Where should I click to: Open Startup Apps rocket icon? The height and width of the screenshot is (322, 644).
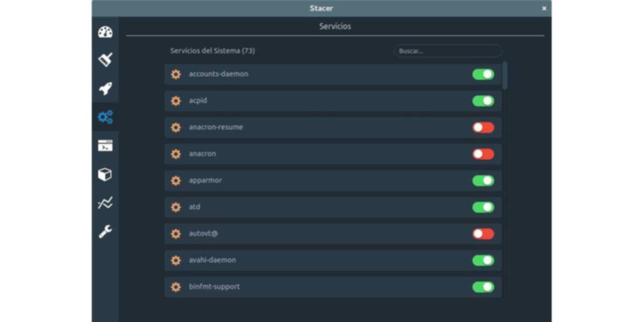105,89
